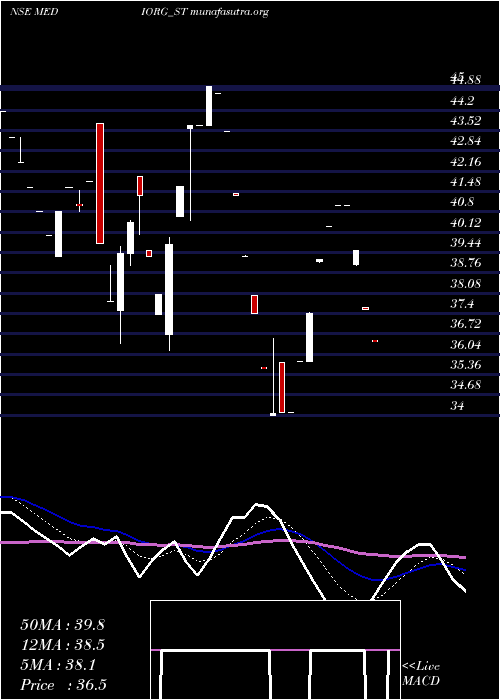Click the 5MA : 38.1 value
The height and width of the screenshot is (700, 500).
(x=58, y=665)
